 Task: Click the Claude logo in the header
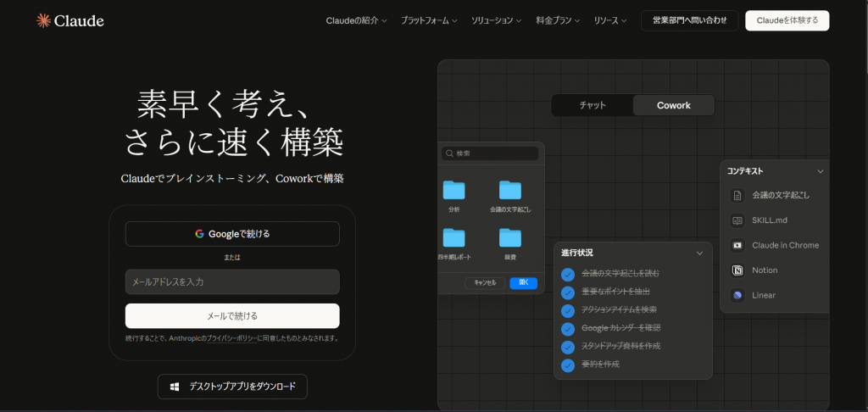coord(70,20)
